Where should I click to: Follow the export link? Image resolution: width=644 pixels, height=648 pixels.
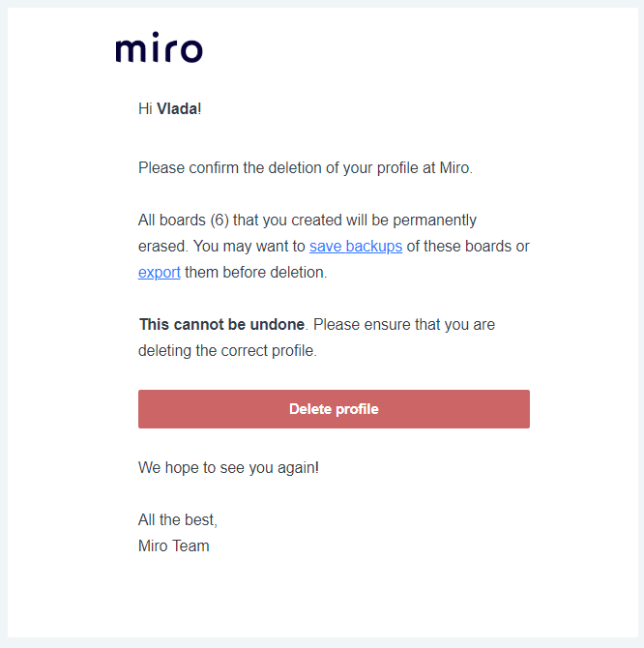pos(160,273)
